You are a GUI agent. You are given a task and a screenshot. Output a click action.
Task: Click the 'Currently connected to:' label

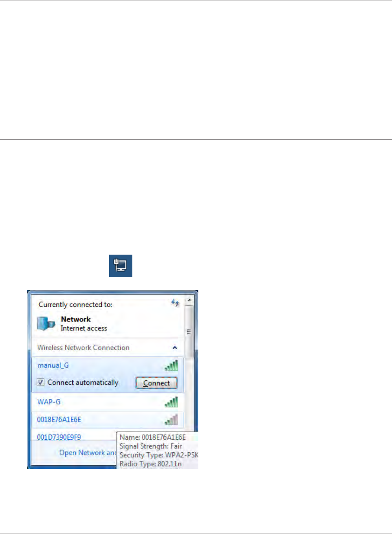pyautogui.click(x=75, y=305)
